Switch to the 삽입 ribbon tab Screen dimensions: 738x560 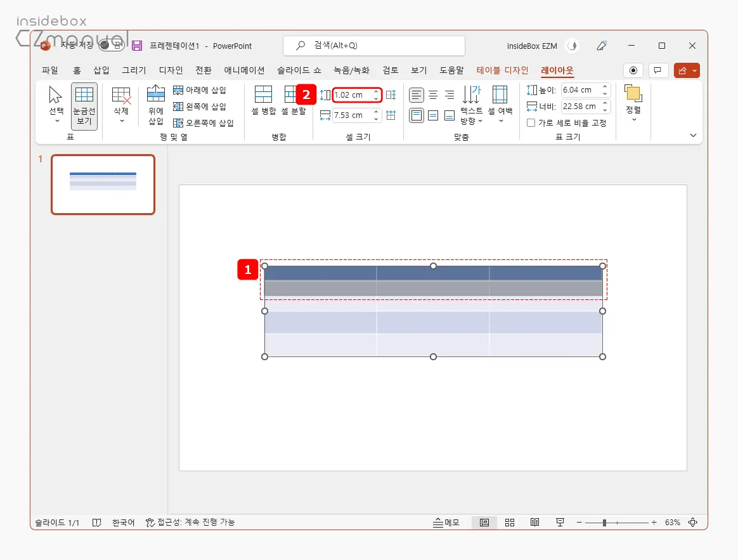coord(101,70)
